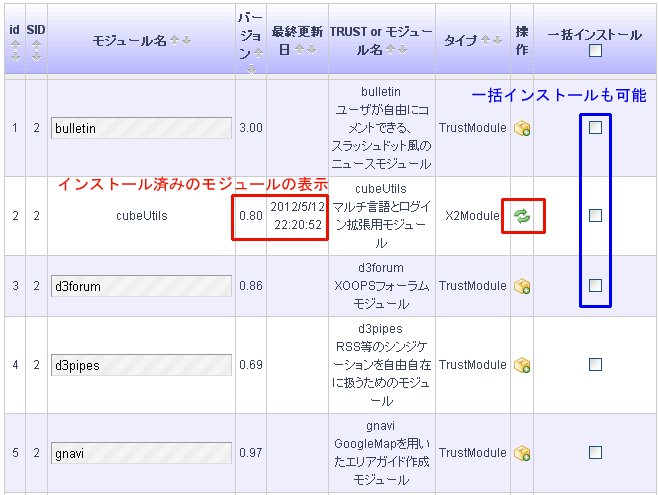Click the install icon in gnavi row
Screen dimensions: 659x495
coord(521,453)
